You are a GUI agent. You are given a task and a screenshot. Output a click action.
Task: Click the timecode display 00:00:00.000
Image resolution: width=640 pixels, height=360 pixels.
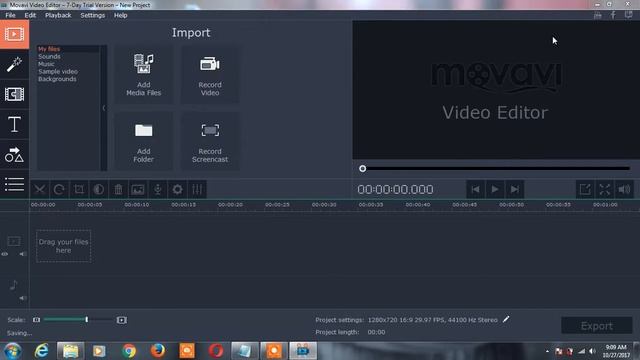point(395,189)
